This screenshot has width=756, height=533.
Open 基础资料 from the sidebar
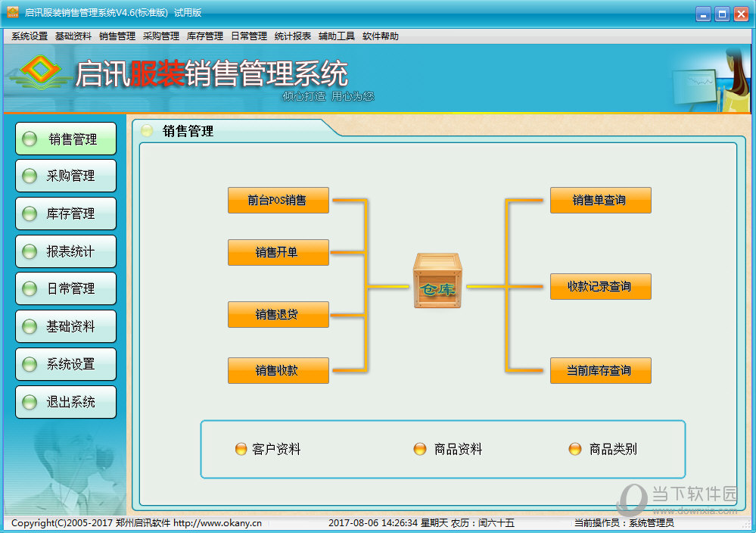click(x=66, y=326)
